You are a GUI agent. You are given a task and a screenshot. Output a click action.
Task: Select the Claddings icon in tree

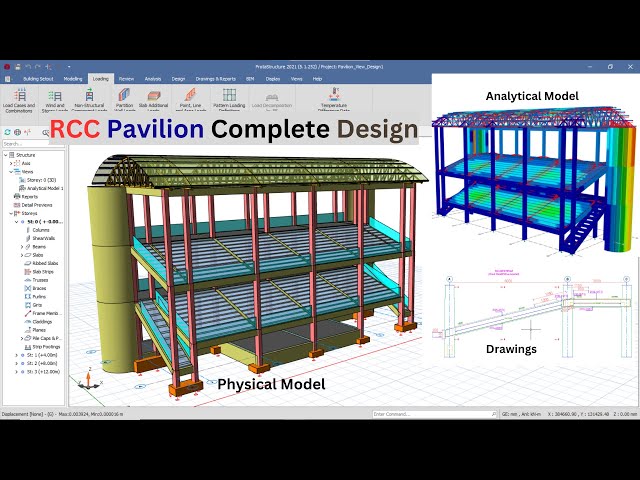[x=28, y=322]
